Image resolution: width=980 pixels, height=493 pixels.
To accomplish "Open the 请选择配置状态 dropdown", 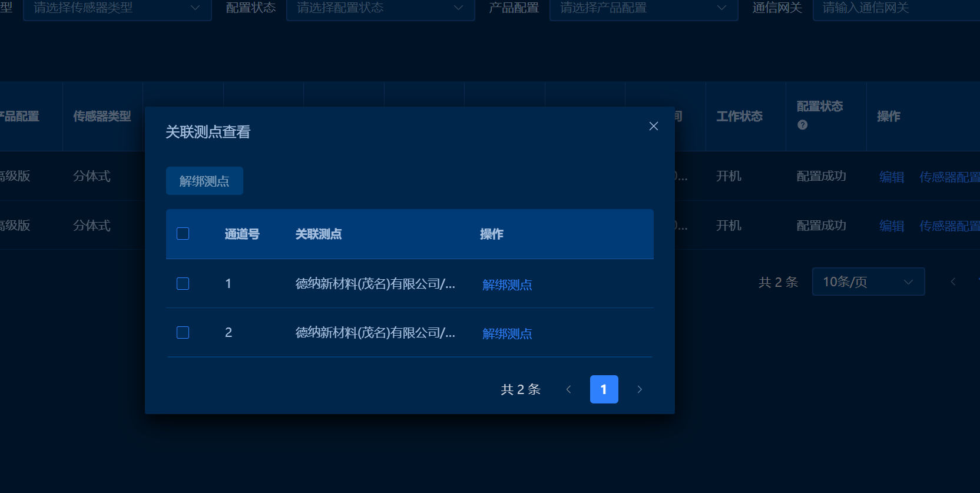I will (x=380, y=8).
